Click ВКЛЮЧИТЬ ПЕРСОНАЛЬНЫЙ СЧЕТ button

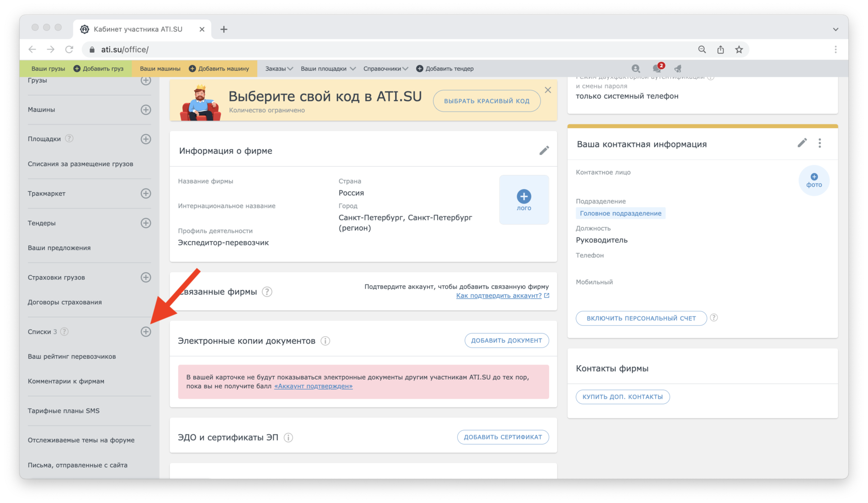click(x=641, y=318)
